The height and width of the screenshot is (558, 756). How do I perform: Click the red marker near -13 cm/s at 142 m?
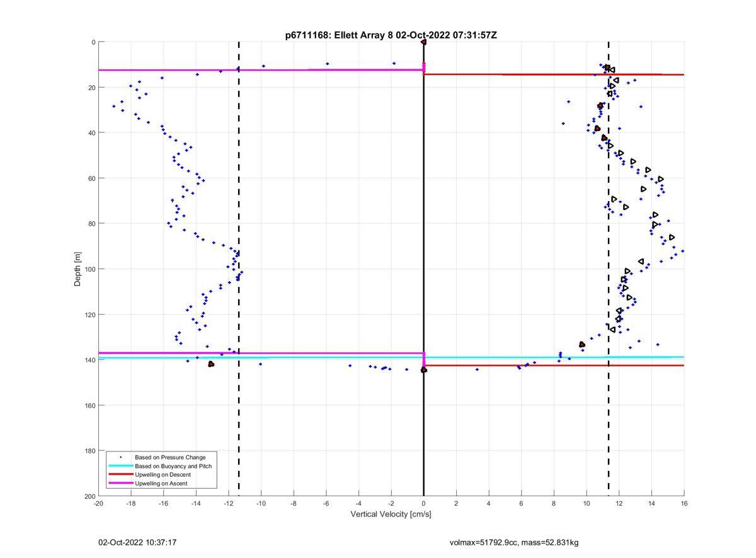click(x=211, y=364)
